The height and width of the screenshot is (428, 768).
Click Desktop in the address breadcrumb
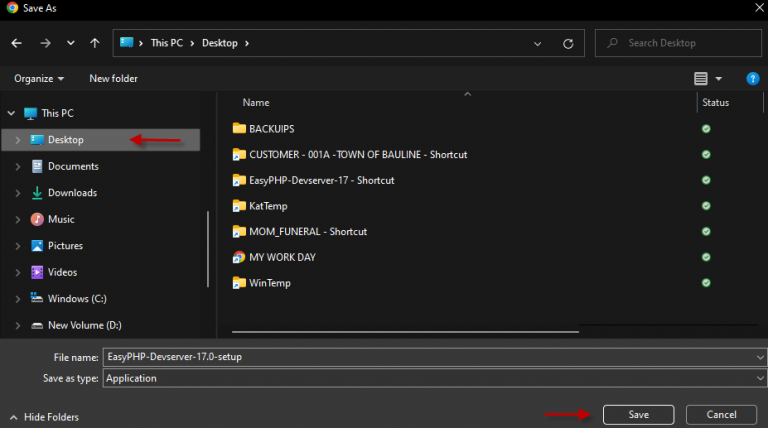point(219,43)
